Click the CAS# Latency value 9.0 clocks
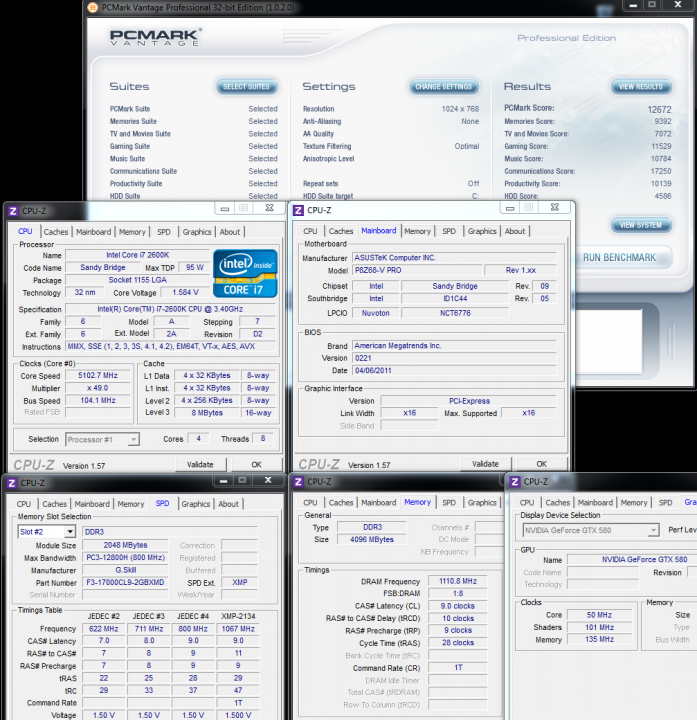This screenshot has width=697, height=720. pyautogui.click(x=458, y=606)
